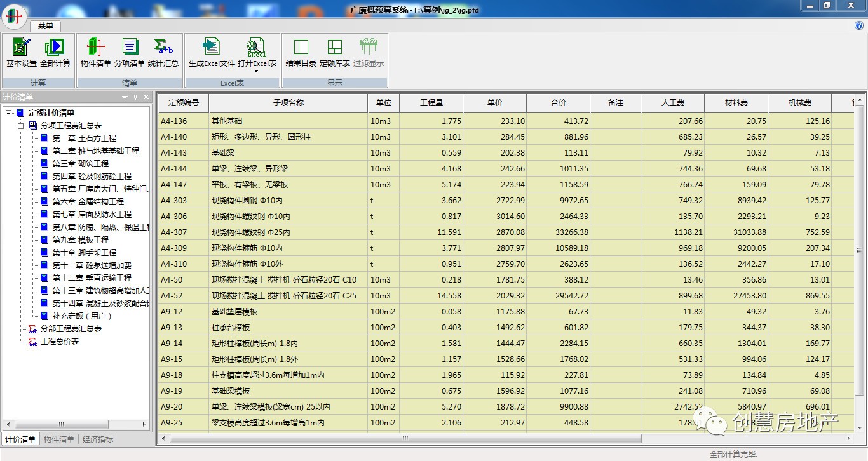The width and height of the screenshot is (868, 461).
Task: Click 人工费 column header
Action: [673, 103]
